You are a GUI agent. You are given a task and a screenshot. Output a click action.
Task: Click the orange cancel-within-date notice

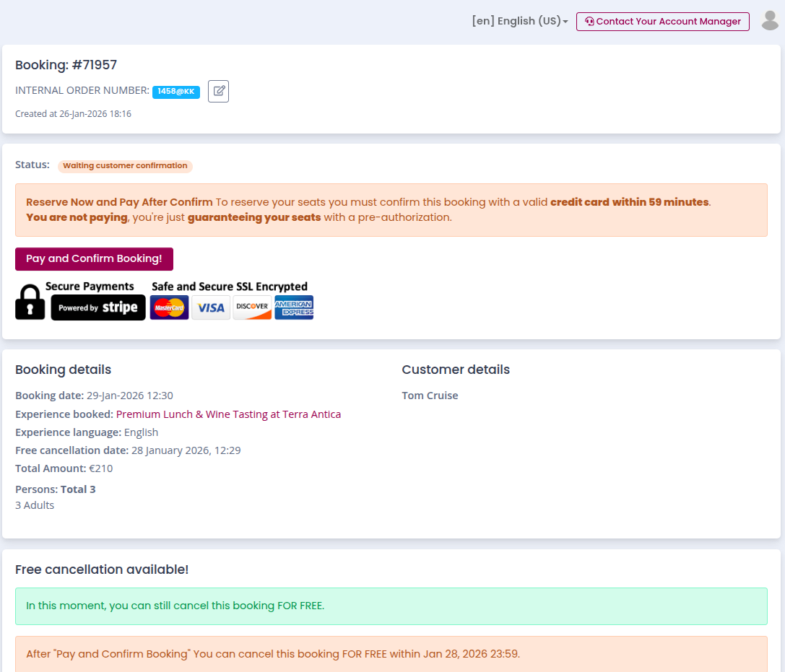coord(391,654)
